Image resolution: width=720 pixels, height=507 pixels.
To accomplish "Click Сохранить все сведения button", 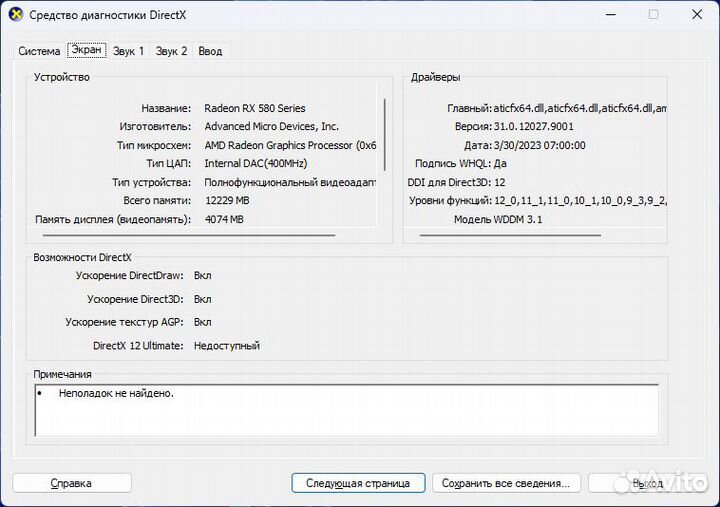I will pos(507,483).
